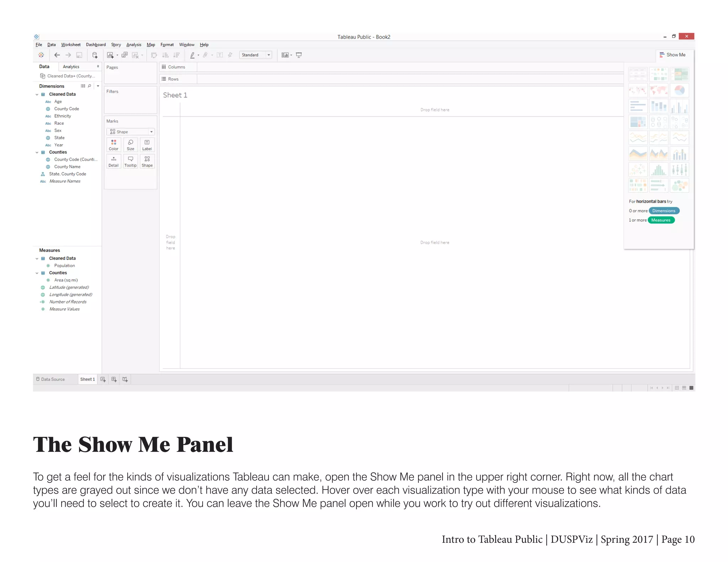Open the Analysis menu

[134, 45]
